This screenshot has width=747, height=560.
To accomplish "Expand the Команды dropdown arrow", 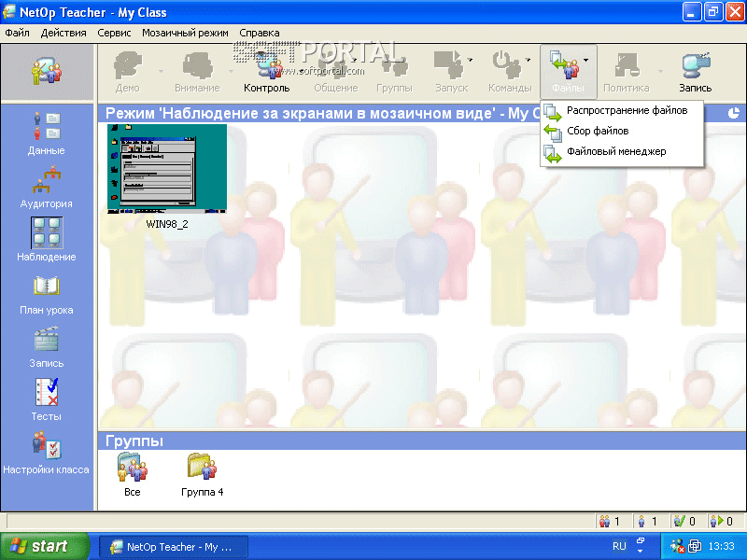I will click(x=528, y=60).
